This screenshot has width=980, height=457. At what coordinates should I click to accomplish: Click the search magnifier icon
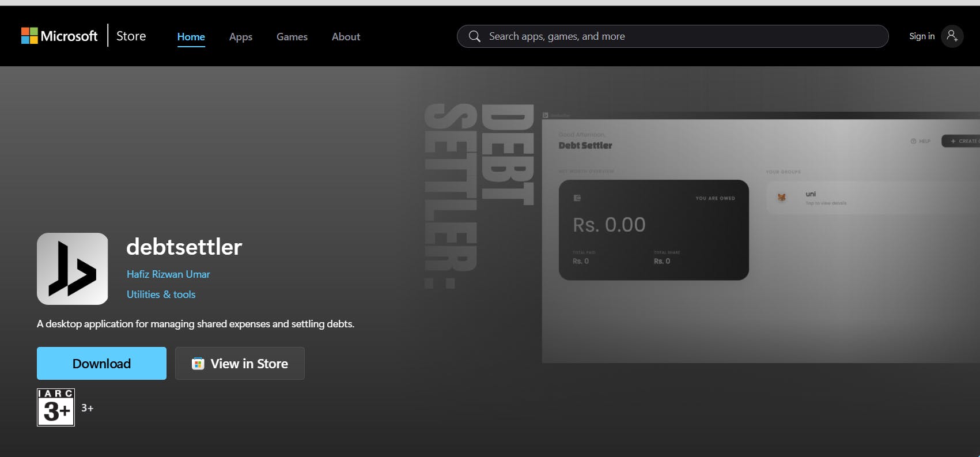[x=474, y=36]
